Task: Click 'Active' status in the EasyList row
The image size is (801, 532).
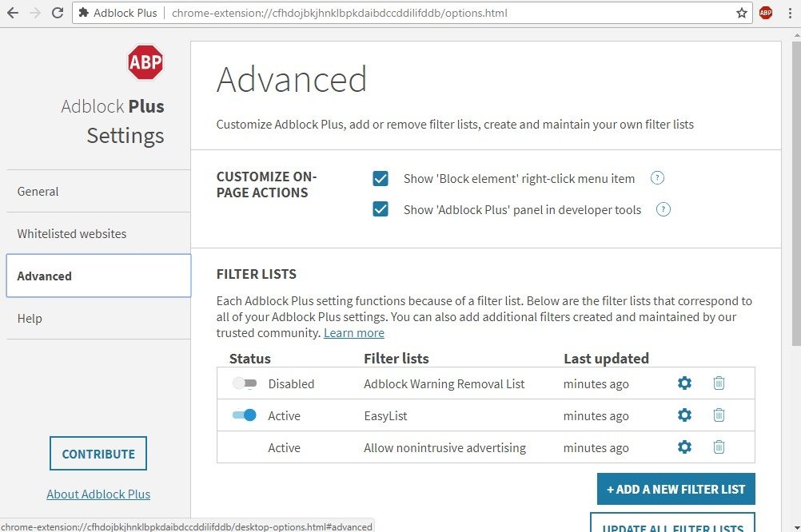Action: pyautogui.click(x=284, y=416)
